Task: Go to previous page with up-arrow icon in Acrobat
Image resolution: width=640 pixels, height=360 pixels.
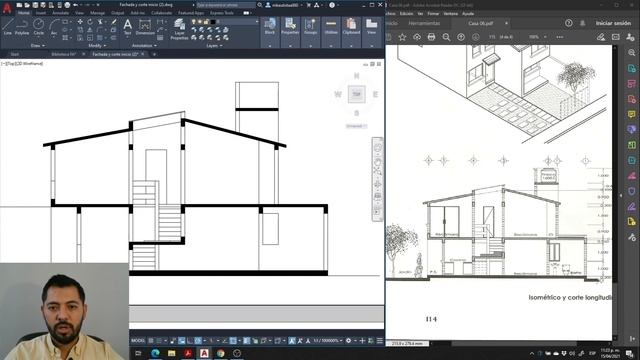Action: (x=461, y=37)
